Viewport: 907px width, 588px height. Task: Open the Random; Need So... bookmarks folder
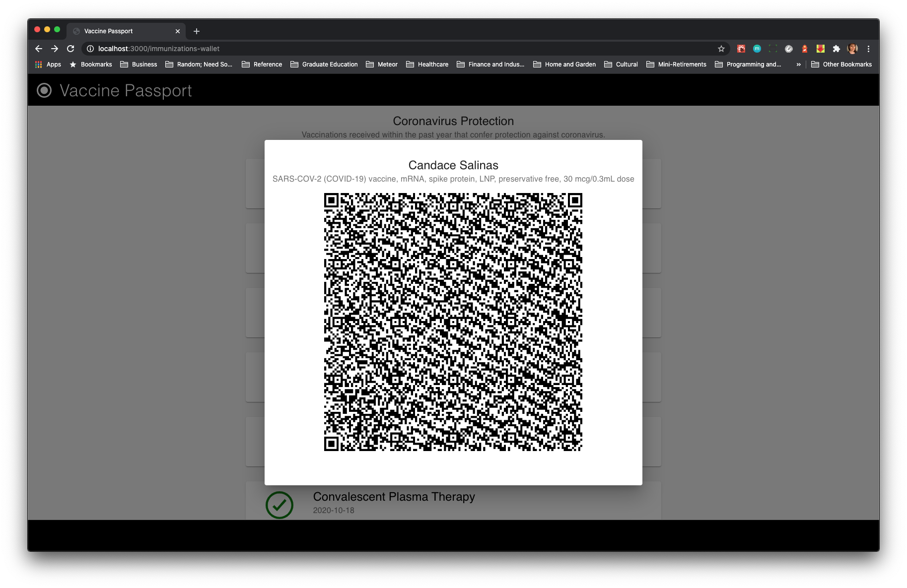click(x=199, y=65)
